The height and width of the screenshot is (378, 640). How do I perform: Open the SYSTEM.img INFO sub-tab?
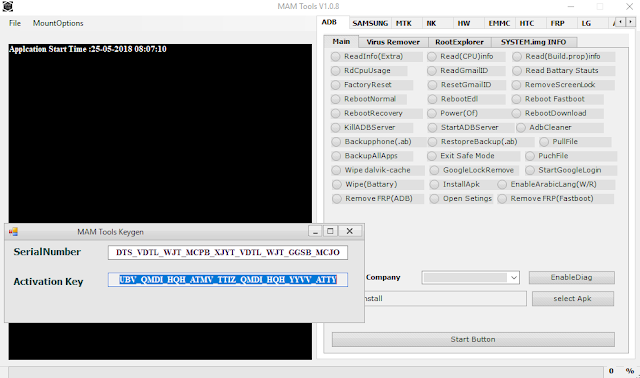[x=533, y=42]
